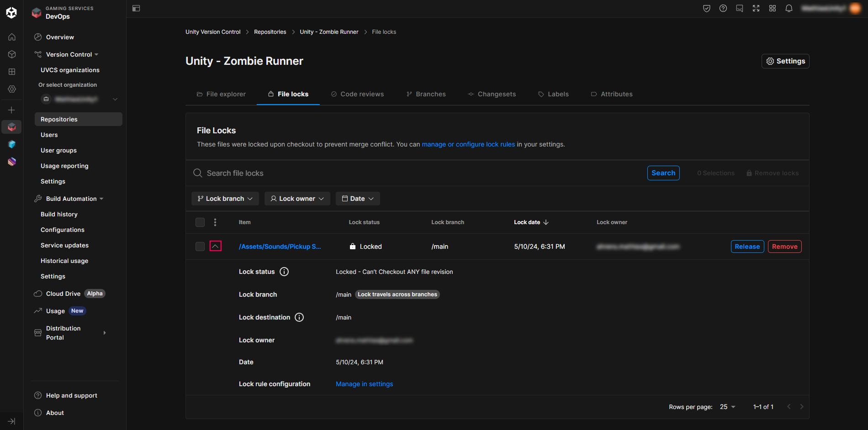Open Manage in settings link
This screenshot has width=868, height=430.
[x=364, y=384]
